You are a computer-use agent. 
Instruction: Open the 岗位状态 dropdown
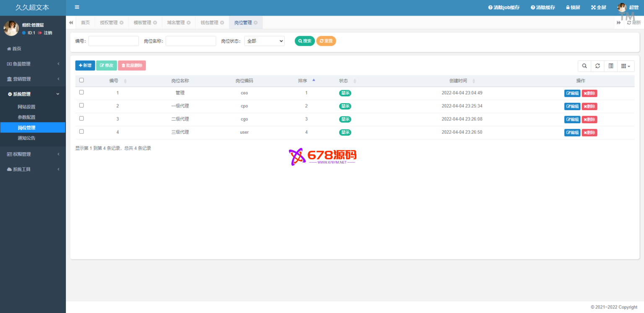pyautogui.click(x=264, y=41)
